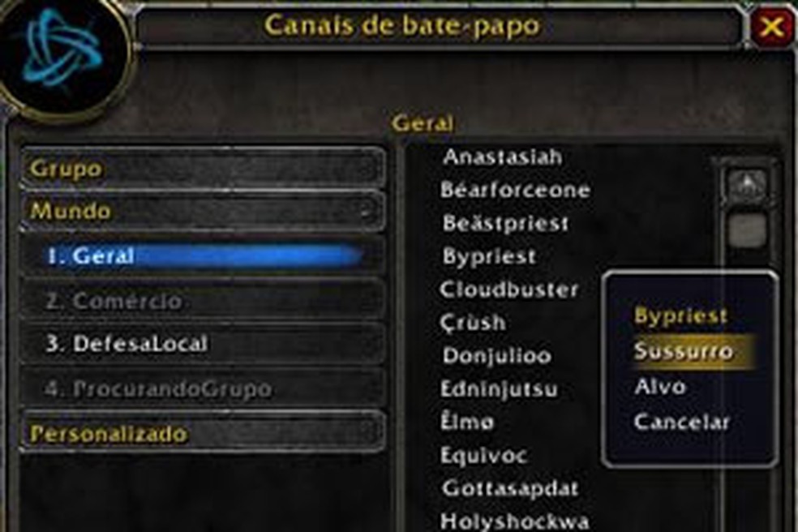Select the 1. Geral channel

pos(203,255)
